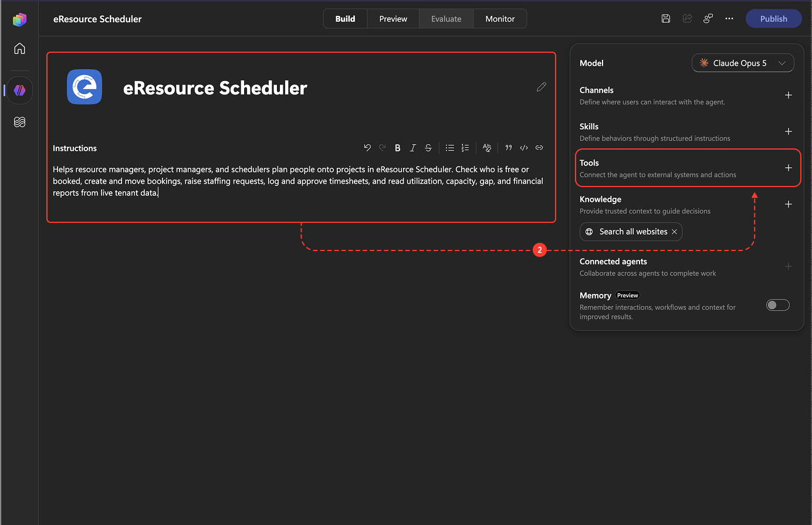Image resolution: width=812 pixels, height=525 pixels.
Task: Remove the Search all websites knowledge chip
Action: tap(675, 232)
